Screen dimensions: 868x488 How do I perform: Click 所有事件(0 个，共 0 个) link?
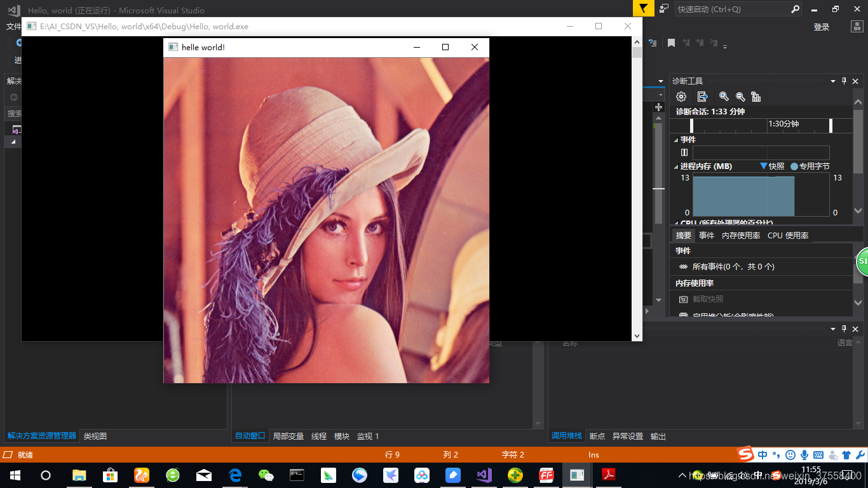[x=733, y=267]
